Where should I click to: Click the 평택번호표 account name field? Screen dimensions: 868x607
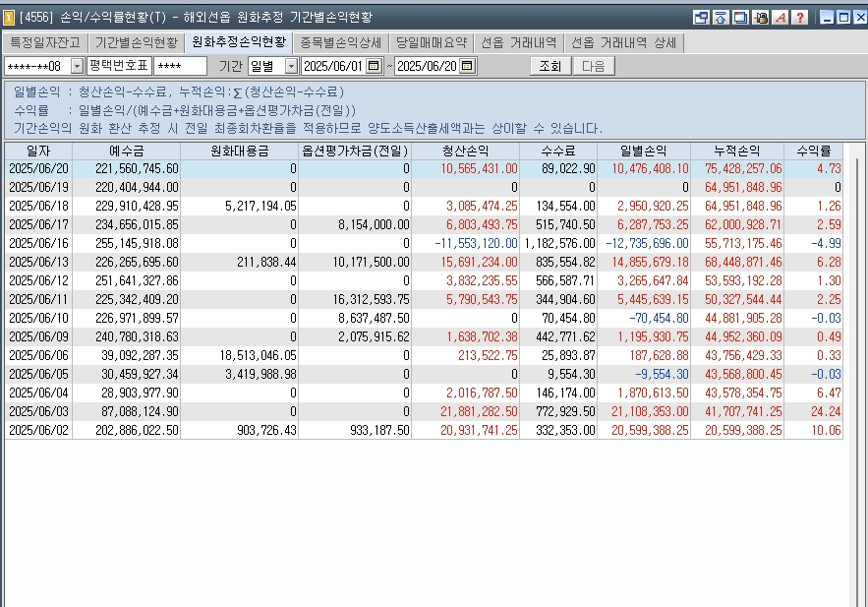click(120, 67)
